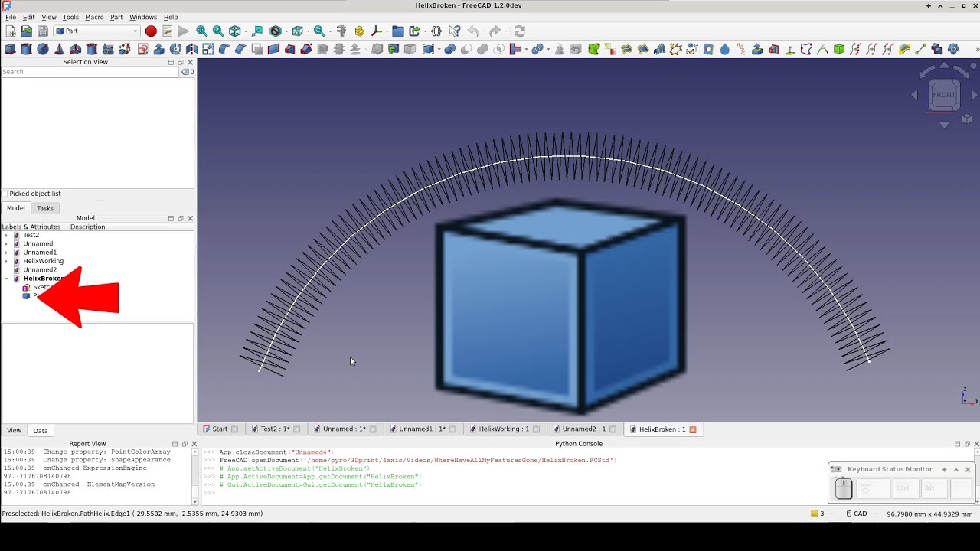Execute macro with the green play icon
Screen dimensions: 980x551
(x=183, y=31)
